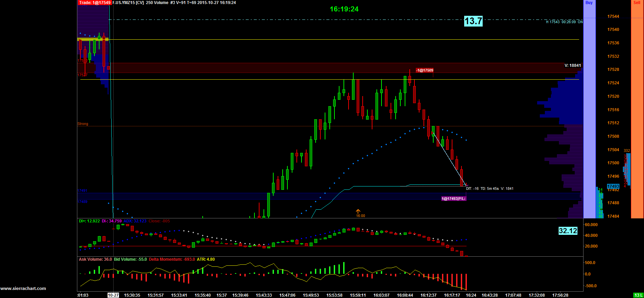Click the 'H 17543 00:26:09 ON' high label

click(564, 22)
